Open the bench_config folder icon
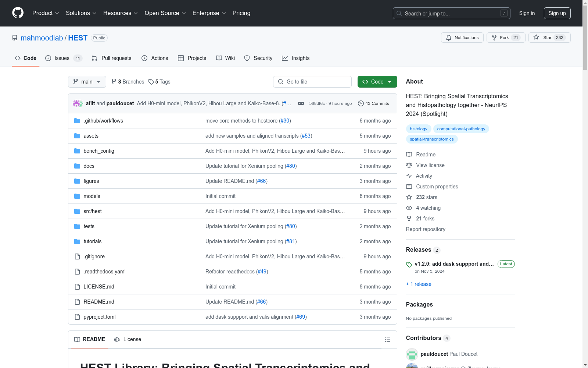Image resolution: width=588 pixels, height=368 pixels. (77, 151)
